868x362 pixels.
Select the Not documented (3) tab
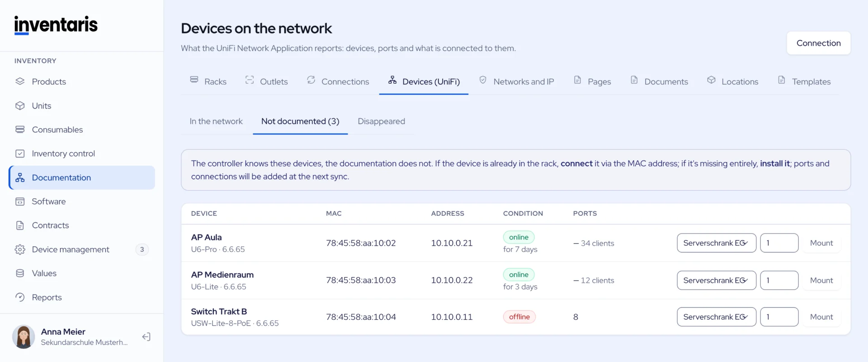[300, 121]
